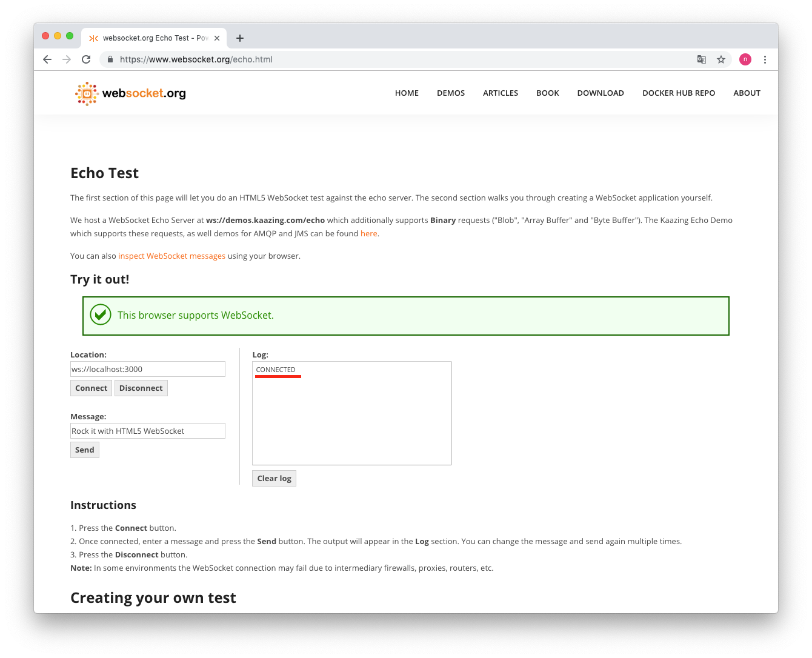
Task: Open the 'inspect WebSocket messages' link
Action: [x=171, y=256]
